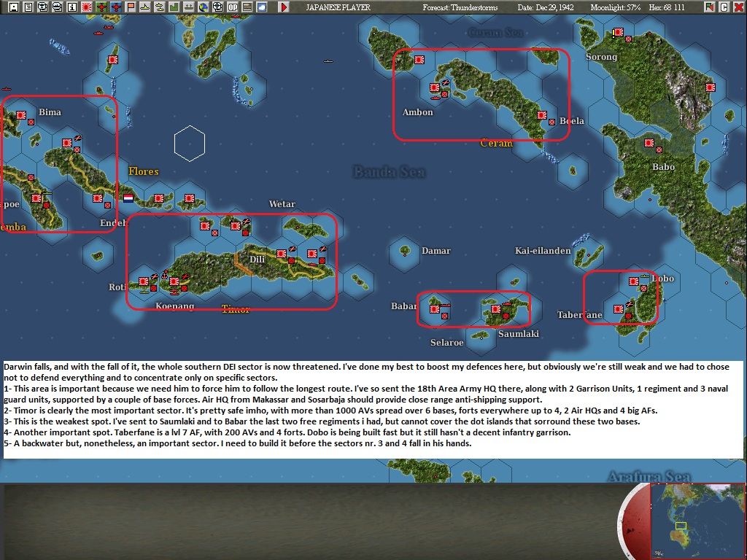Select the Japanese base flag at Boela
Screen dimensions: 747x560
(x=542, y=115)
